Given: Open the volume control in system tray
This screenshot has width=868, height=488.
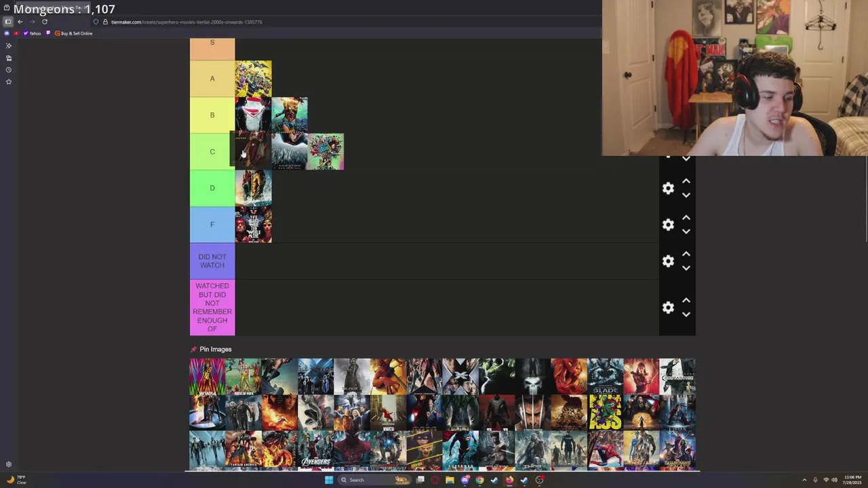Looking at the screenshot, I should [834, 480].
